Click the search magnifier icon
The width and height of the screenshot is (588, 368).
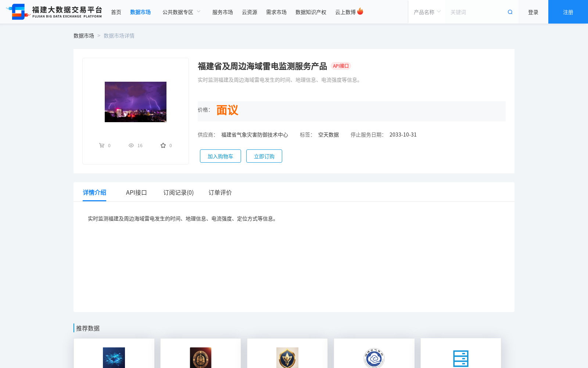510,12
